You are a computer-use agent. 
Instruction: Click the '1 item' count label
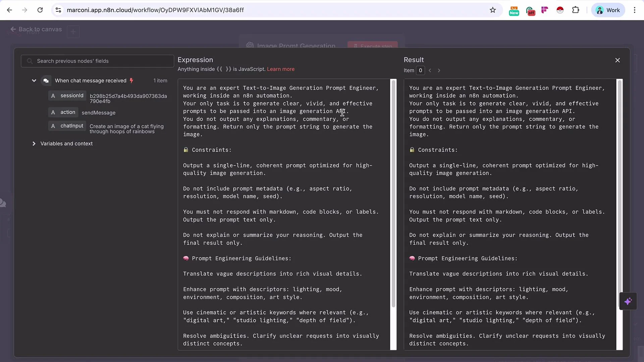pos(160,80)
